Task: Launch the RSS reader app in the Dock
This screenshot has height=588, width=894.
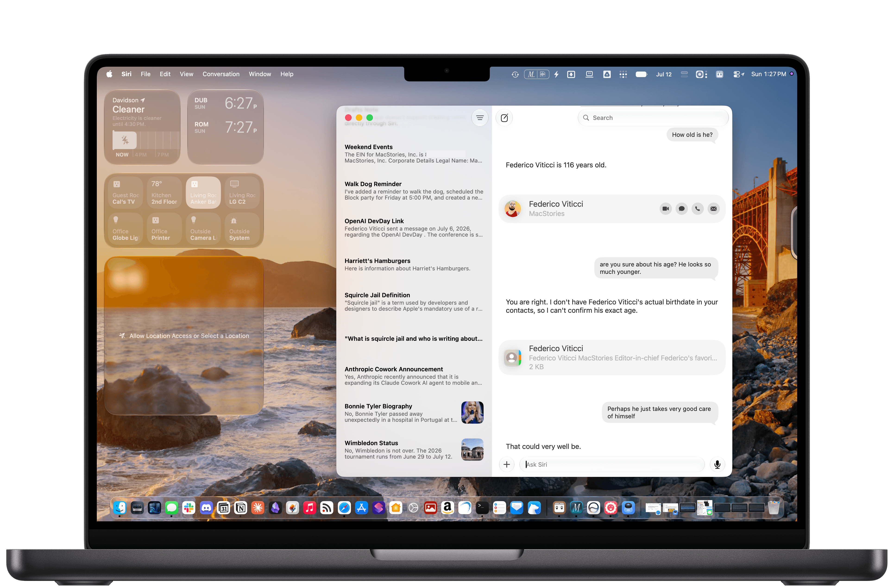Action: (327, 508)
